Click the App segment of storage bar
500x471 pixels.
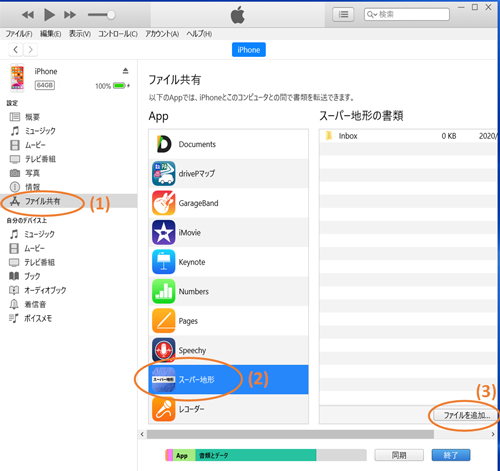[184, 455]
